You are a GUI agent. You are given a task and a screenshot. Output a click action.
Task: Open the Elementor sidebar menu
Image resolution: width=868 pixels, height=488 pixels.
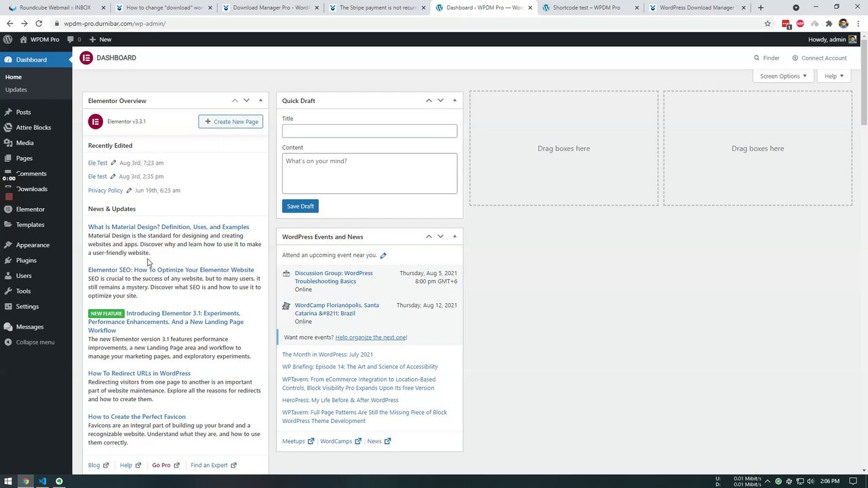coord(30,209)
